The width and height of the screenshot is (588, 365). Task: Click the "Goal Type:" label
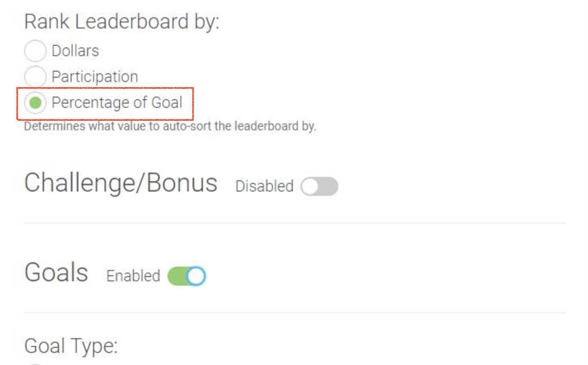point(71,346)
